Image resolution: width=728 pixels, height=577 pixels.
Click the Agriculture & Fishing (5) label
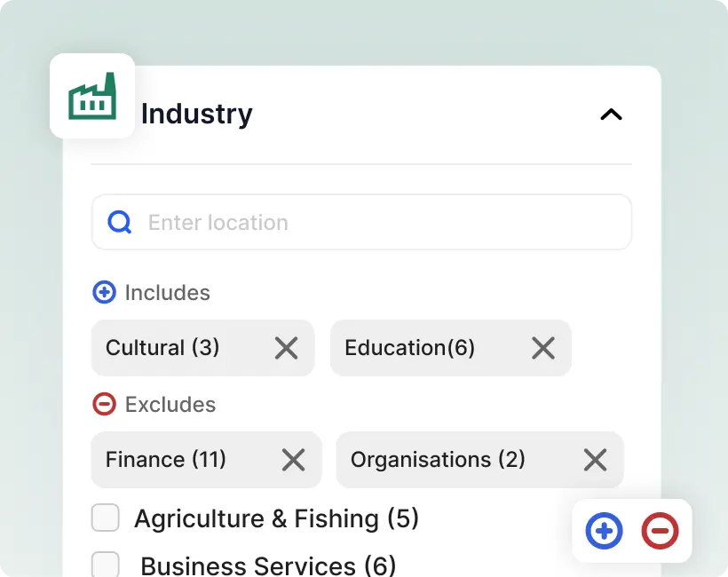coord(276,518)
